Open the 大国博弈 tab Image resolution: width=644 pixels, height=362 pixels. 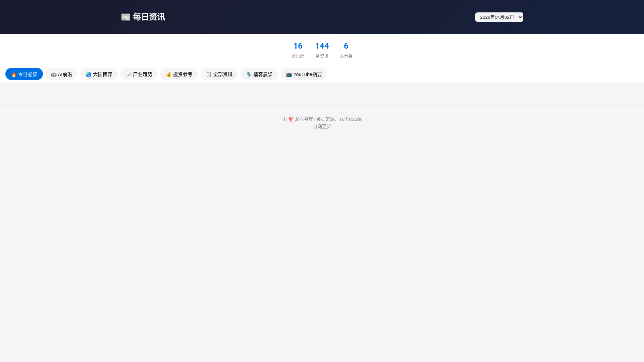[x=99, y=74]
